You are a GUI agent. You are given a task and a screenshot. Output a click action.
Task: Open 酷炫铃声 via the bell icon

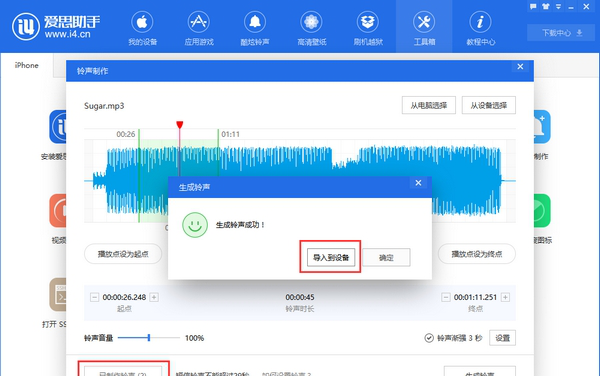click(x=255, y=22)
